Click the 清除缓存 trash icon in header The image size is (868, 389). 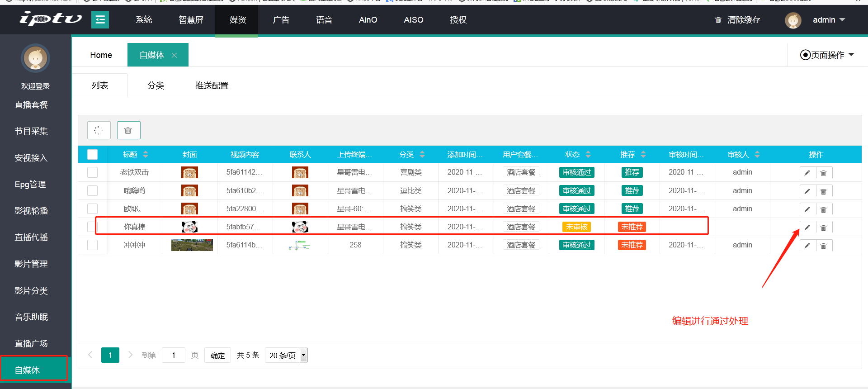click(718, 20)
